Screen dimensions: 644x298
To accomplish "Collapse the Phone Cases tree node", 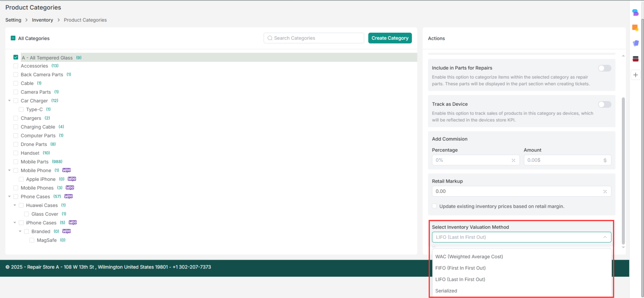I will pyautogui.click(x=10, y=197).
